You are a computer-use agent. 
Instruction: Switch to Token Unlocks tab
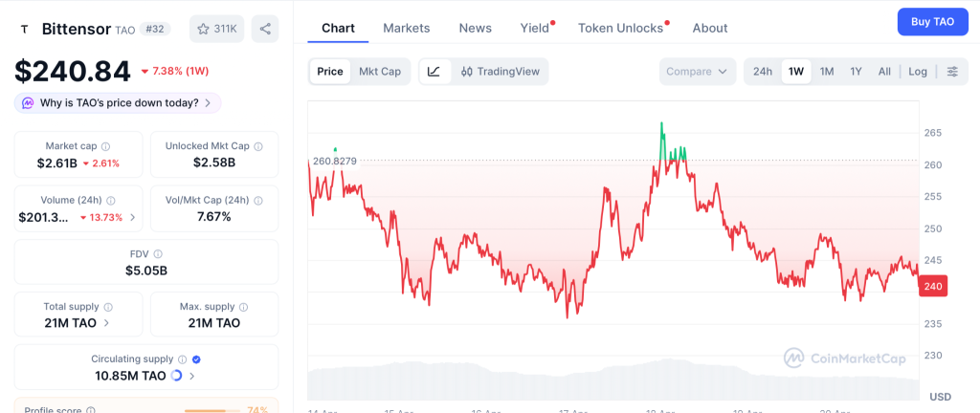(621, 28)
